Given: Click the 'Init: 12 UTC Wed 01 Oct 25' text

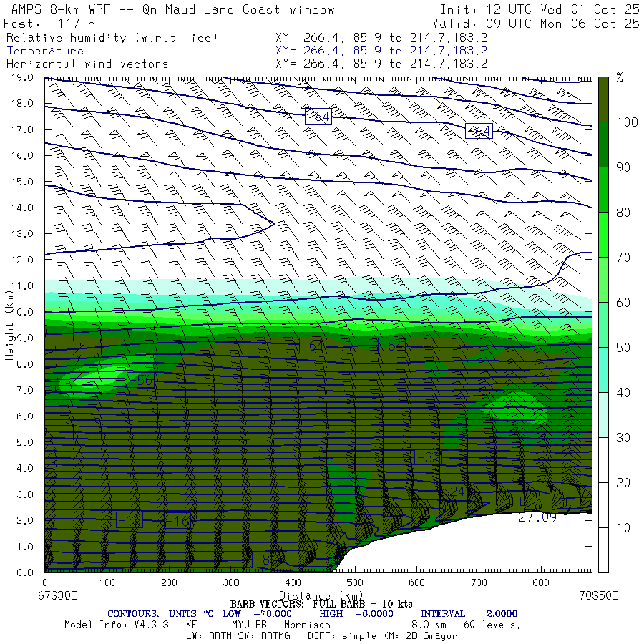Looking at the screenshot, I should (540, 9).
